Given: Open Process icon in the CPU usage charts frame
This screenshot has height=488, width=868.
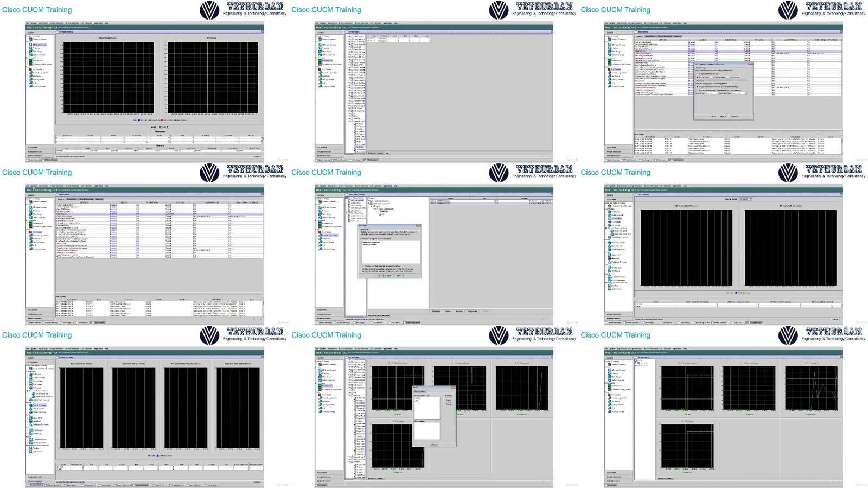Looking at the screenshot, I should pos(31,48).
